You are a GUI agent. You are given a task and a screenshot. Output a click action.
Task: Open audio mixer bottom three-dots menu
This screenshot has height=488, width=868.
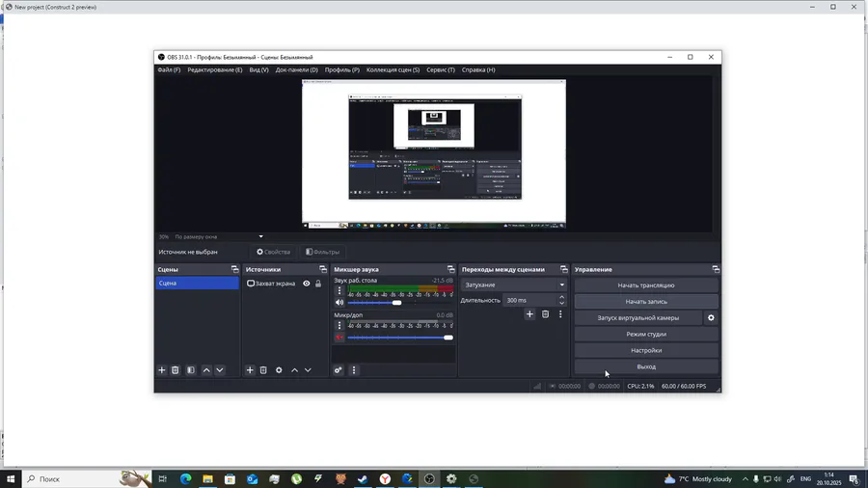tap(354, 370)
